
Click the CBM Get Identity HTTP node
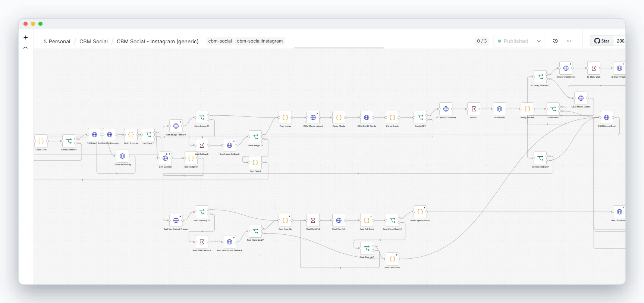[122, 156]
